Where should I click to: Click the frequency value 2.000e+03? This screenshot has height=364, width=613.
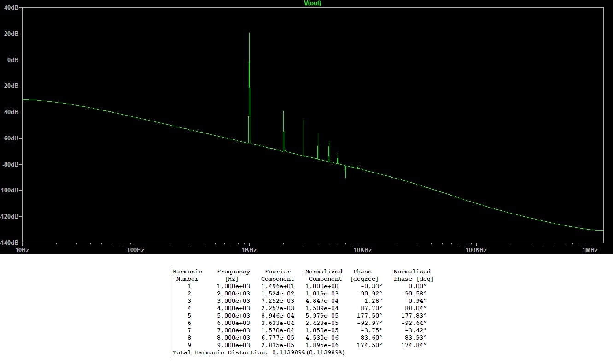234,294
